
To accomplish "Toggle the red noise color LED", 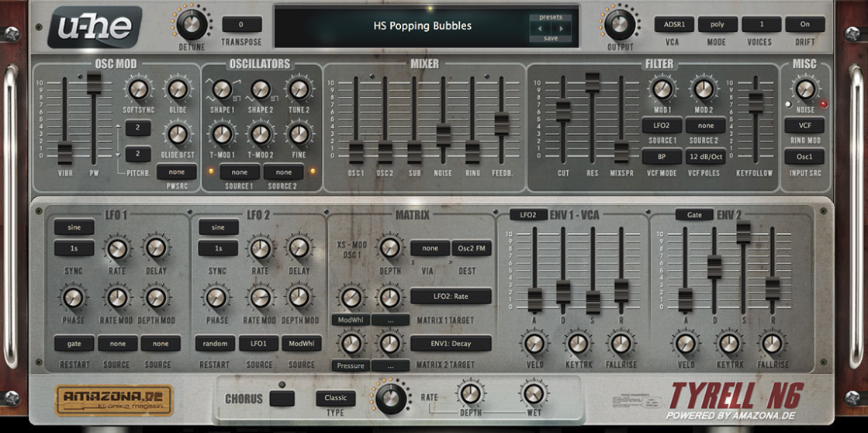I will click(824, 104).
